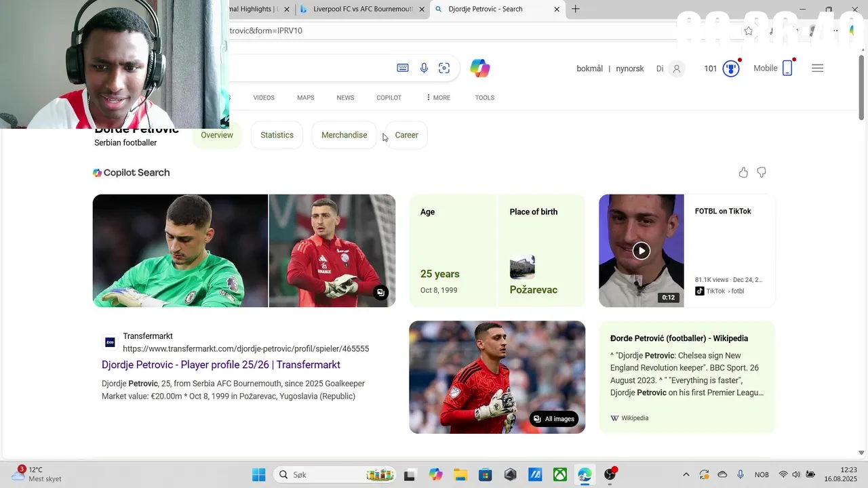Open the TOOLS search menu
868x488 pixels.
(484, 98)
